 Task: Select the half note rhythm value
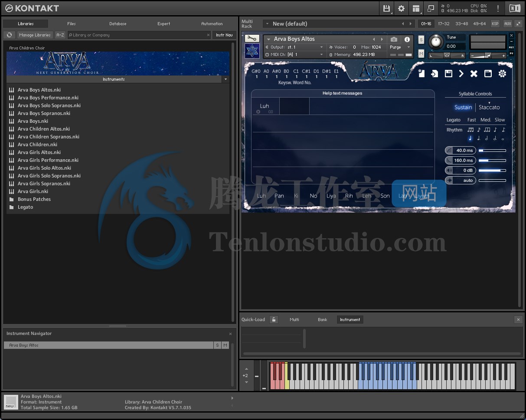tap(487, 138)
